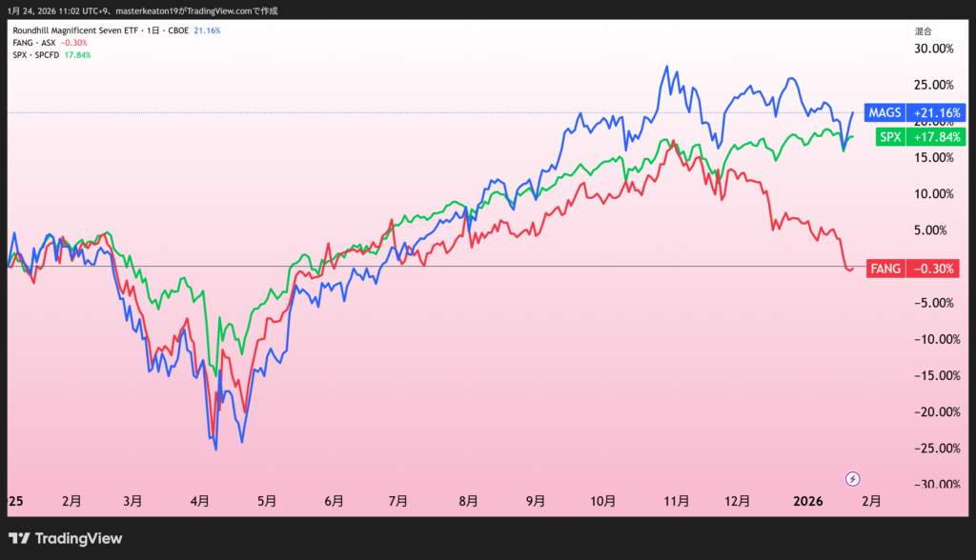
Task: Click the 11月 marker on the time axis
Action: [x=675, y=500]
